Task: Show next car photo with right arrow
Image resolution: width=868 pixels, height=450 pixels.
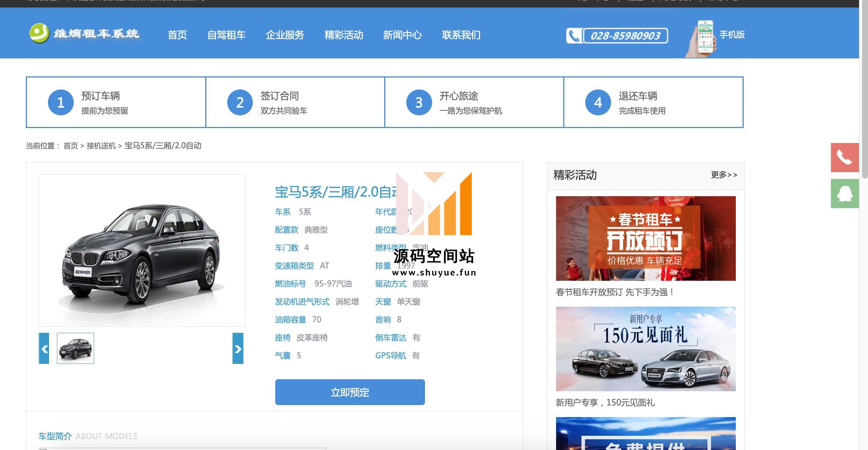Action: 238,349
